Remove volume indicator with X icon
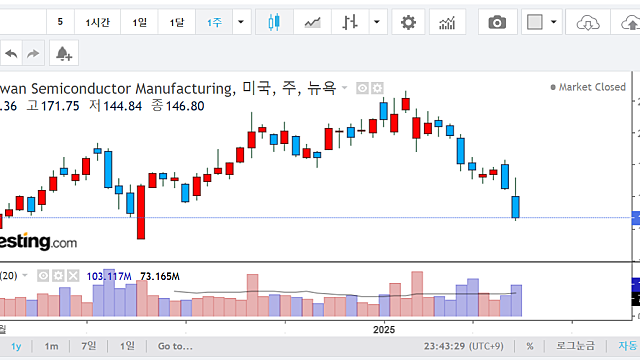 click(73, 276)
